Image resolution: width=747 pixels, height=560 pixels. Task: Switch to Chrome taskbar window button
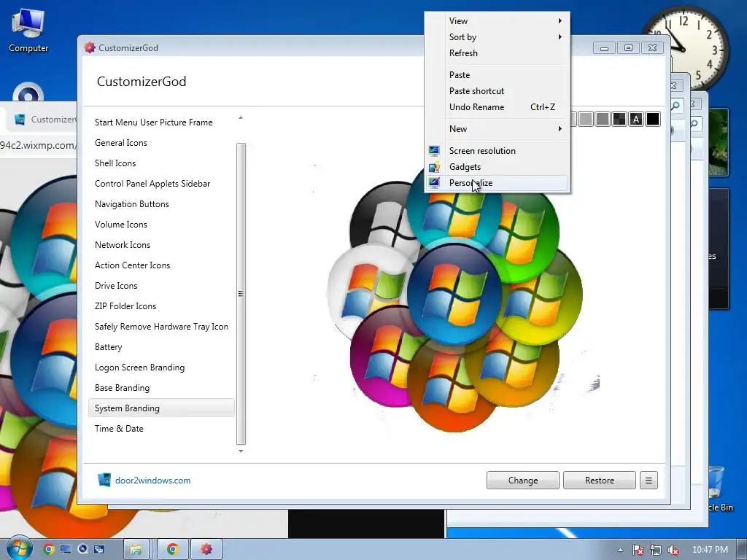(172, 550)
